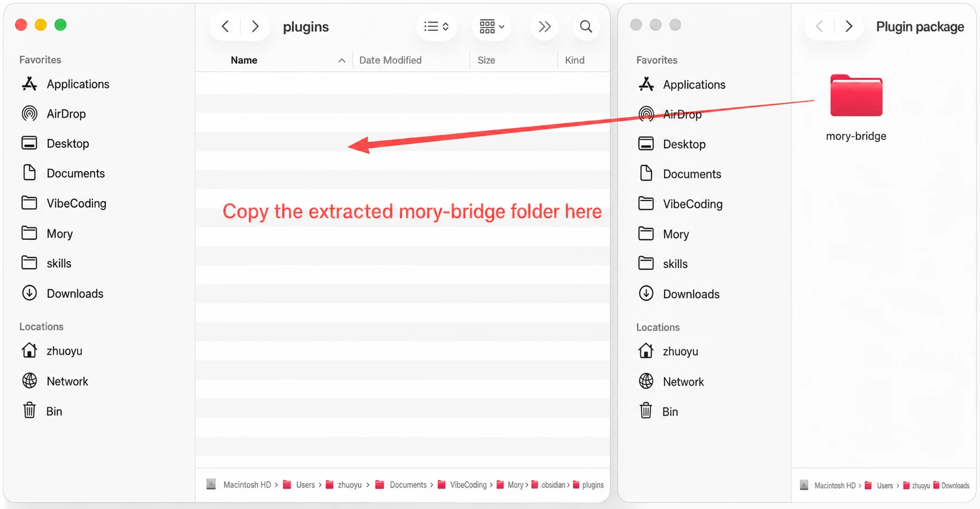Open skills folder in plugins window sidebar
This screenshot has width=980, height=509.
click(46, 264)
